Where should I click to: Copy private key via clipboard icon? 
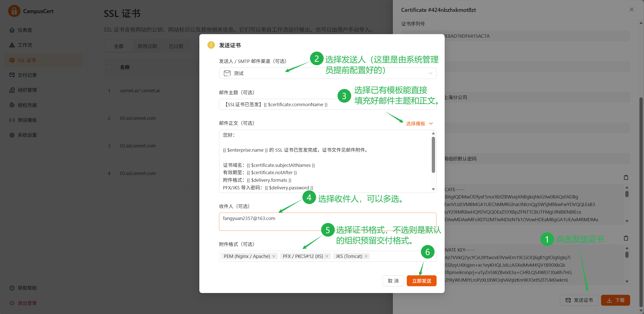(626, 238)
